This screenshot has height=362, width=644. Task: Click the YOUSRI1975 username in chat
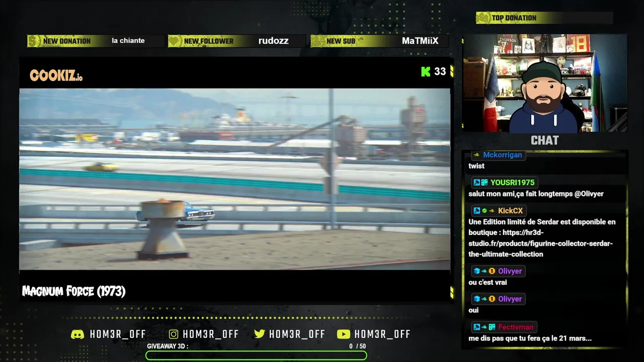pos(513,183)
